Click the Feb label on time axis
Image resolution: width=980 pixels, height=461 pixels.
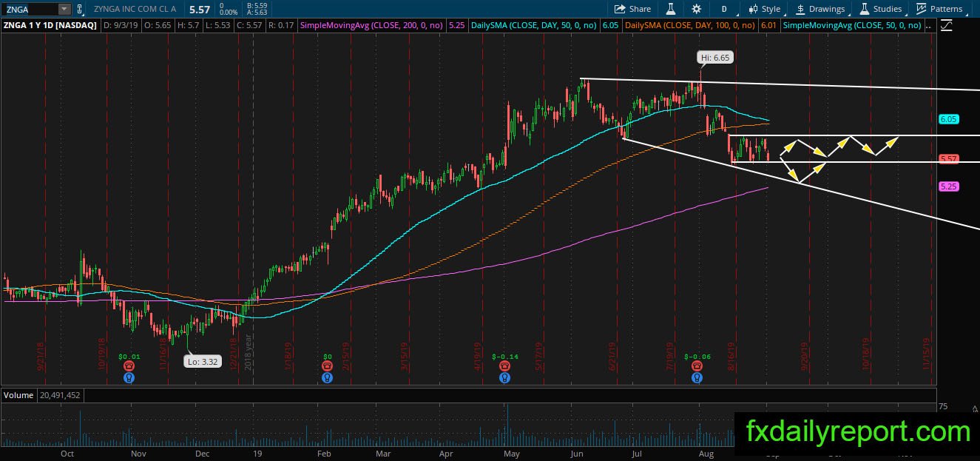pos(324,454)
